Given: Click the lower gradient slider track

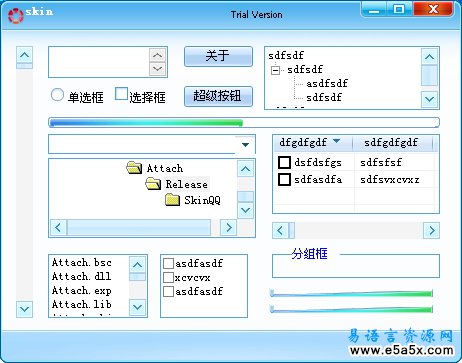Looking at the screenshot, I should point(352,309).
